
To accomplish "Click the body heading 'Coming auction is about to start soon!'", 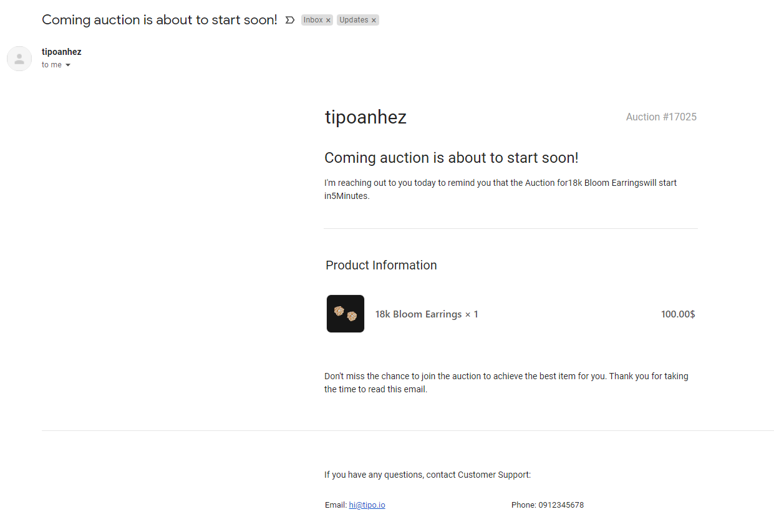I will (x=452, y=158).
